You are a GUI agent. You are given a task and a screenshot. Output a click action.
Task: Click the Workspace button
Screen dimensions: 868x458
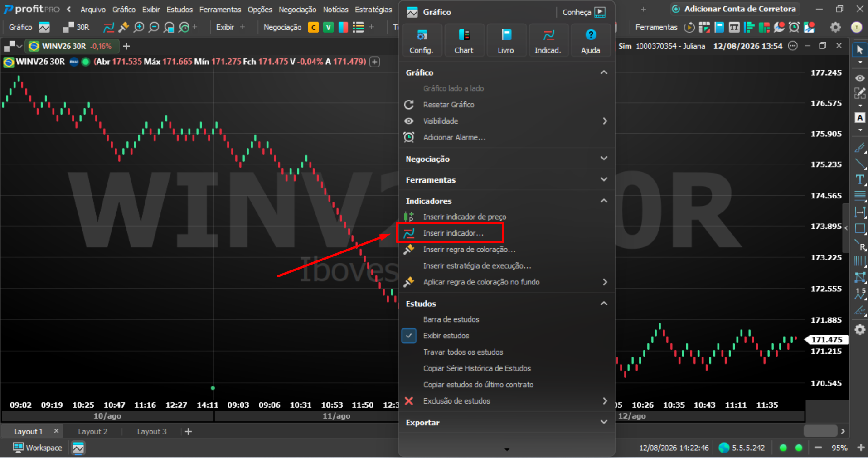(x=37, y=448)
